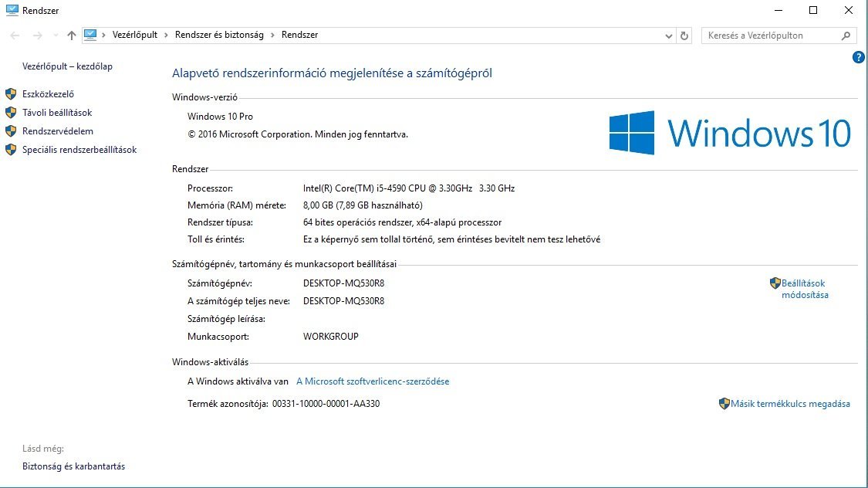Viewport: 868px width, 488px height.
Task: Expand chevron before Vezérlőpult breadcrumb
Action: pyautogui.click(x=103, y=36)
